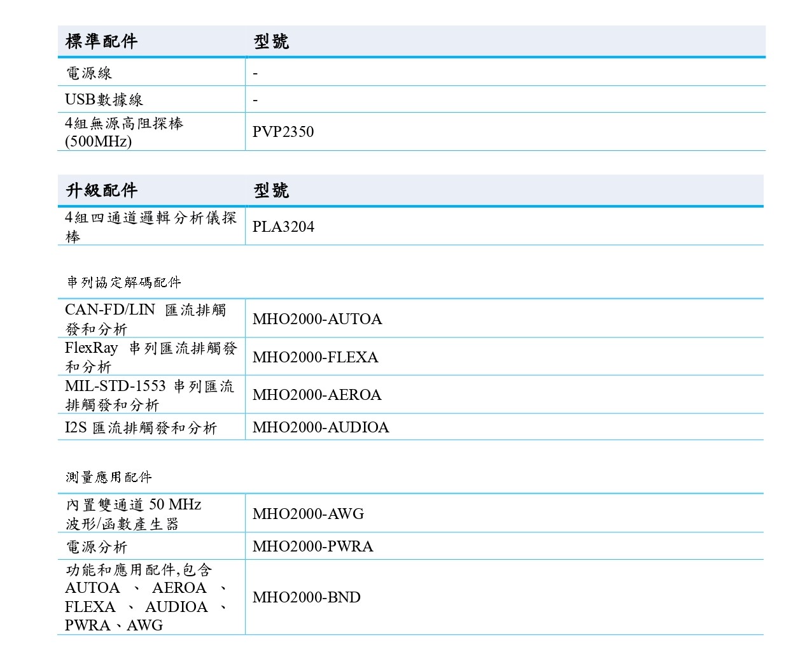812x654 pixels.
Task: Select the MHO2000-AEROA model text
Action: (317, 395)
